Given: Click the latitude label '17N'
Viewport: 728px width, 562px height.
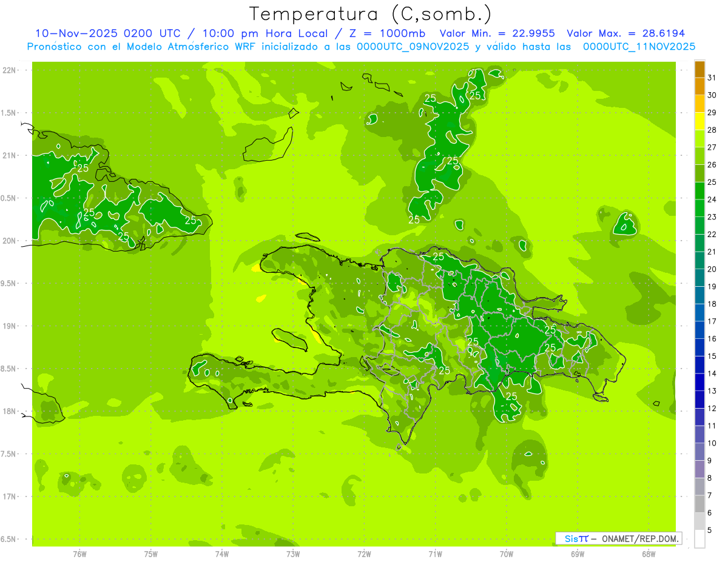Looking at the screenshot, I should [x=10, y=497].
